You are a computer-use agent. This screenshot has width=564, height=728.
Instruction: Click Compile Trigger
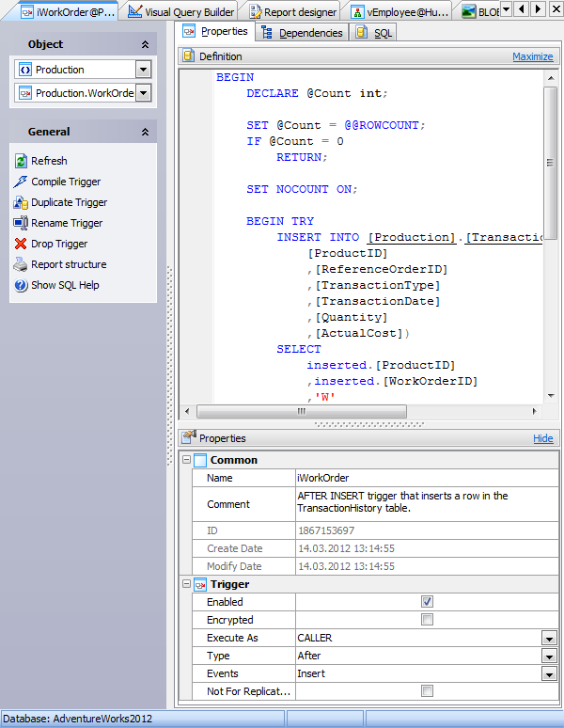[66, 182]
